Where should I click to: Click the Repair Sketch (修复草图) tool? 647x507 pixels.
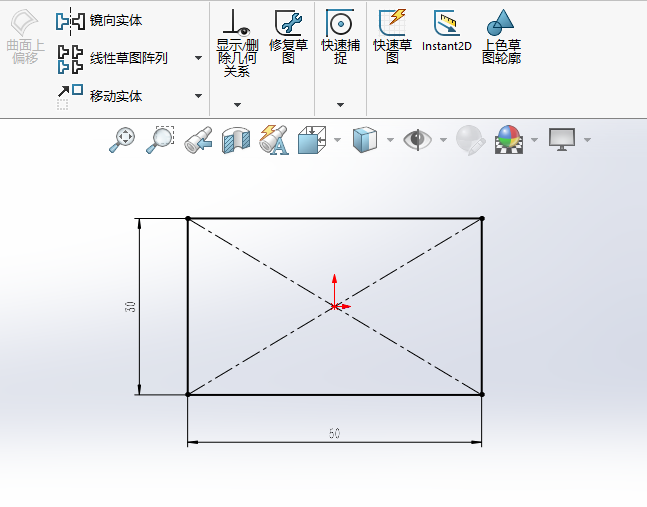tap(288, 37)
